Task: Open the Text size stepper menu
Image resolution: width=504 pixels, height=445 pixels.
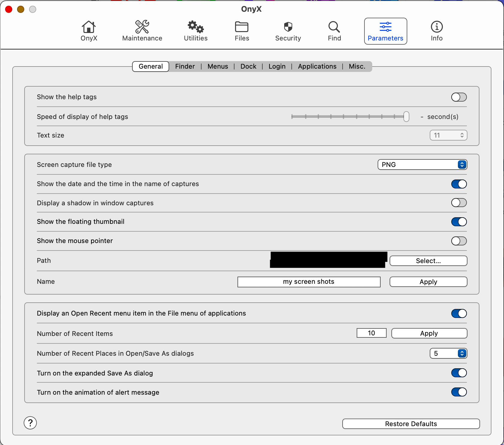Action: click(448, 135)
